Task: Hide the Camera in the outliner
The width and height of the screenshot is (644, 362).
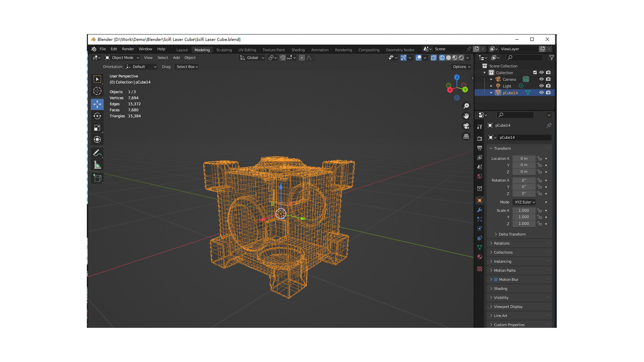Action: [541, 79]
